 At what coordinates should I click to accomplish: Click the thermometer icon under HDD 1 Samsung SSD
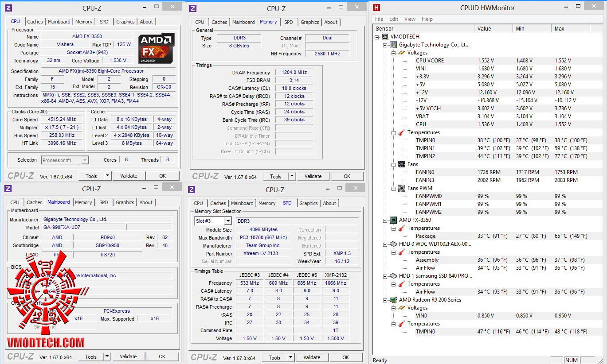[402, 284]
